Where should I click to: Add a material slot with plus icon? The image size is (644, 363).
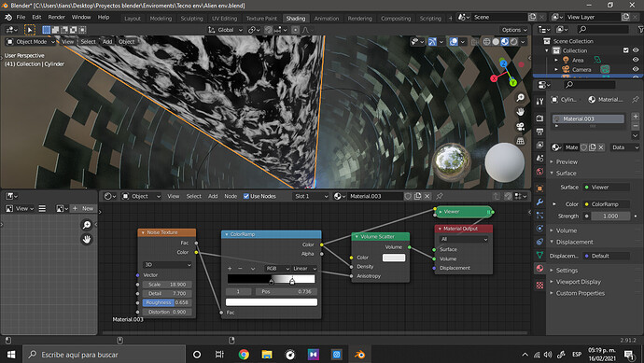coord(636,117)
